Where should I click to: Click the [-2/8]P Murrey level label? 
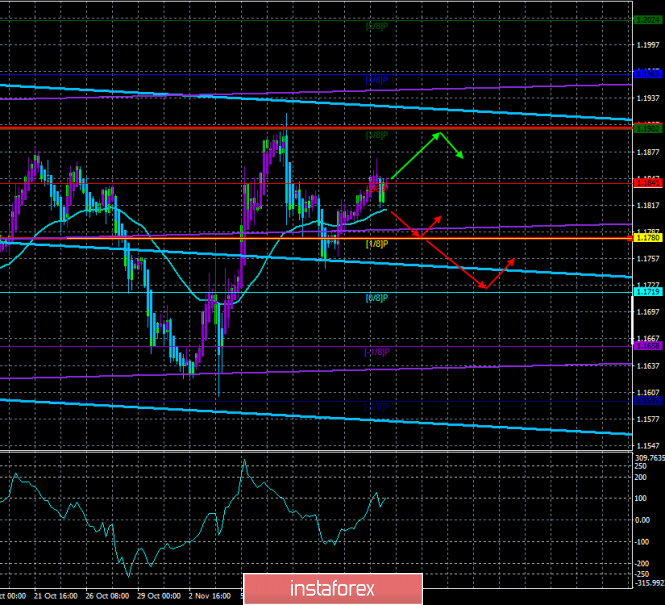click(377, 407)
